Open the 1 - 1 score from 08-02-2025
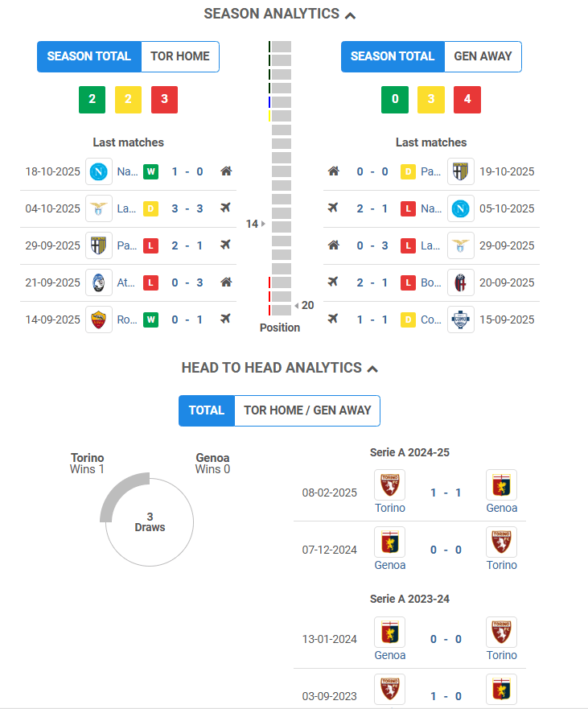Viewport: 588px width, 709px height. pos(446,493)
